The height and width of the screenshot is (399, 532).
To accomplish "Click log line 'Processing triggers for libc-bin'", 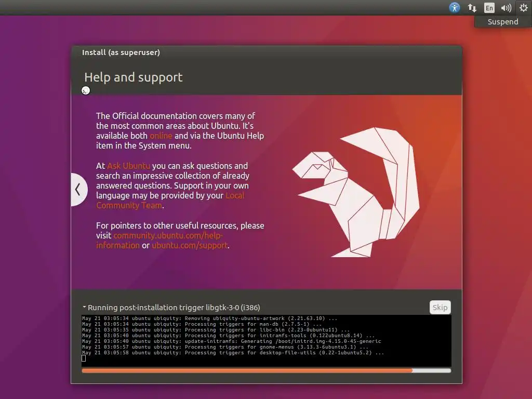I will pos(216,330).
